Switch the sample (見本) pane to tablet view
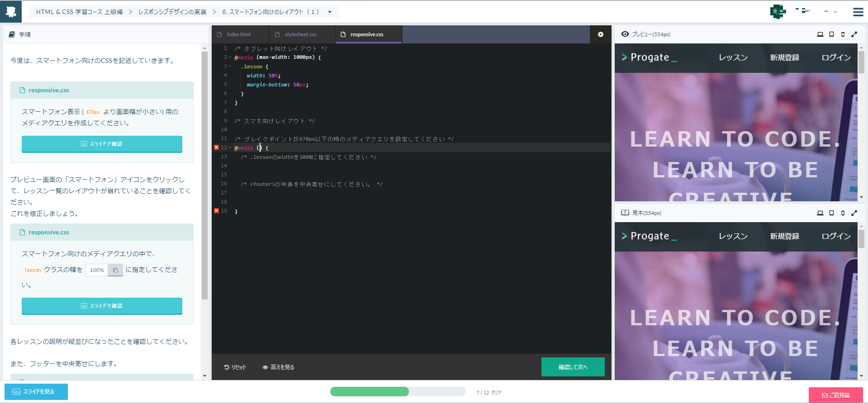The image size is (868, 404). point(831,213)
